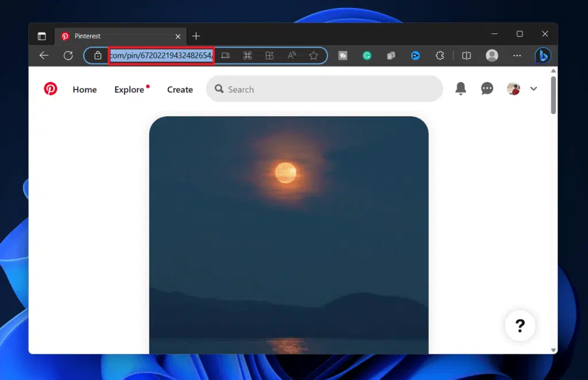Click the page vertical scrollbar thumb
This screenshot has height=380, width=588.
coord(554,95)
